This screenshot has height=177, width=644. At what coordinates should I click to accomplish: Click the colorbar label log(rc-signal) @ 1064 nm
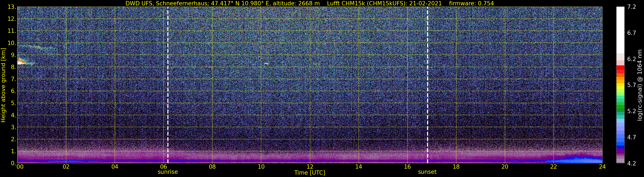(640, 85)
